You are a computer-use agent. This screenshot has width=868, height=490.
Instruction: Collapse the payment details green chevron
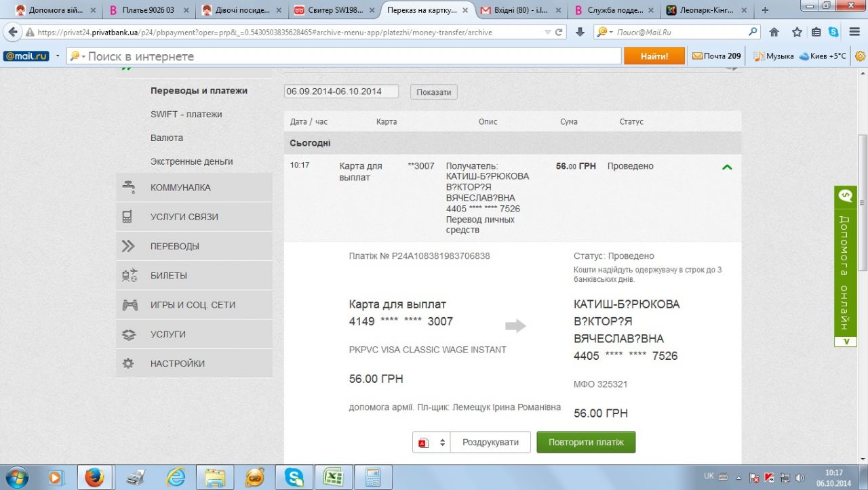[x=727, y=167]
